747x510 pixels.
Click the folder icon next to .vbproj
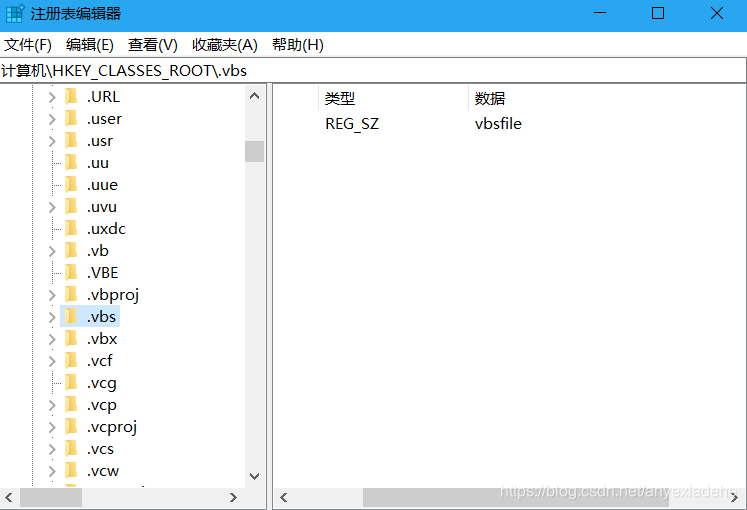[71, 294]
